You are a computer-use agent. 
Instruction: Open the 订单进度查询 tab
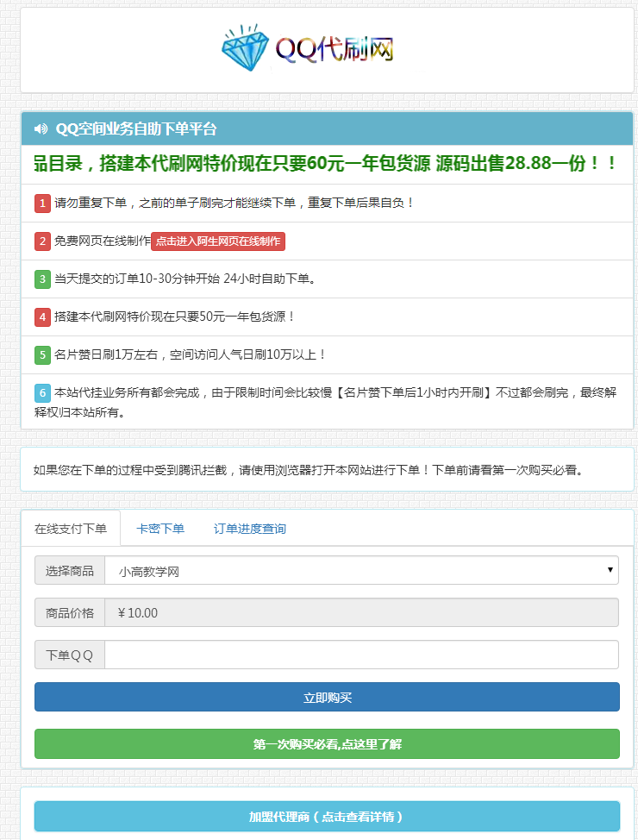click(250, 529)
